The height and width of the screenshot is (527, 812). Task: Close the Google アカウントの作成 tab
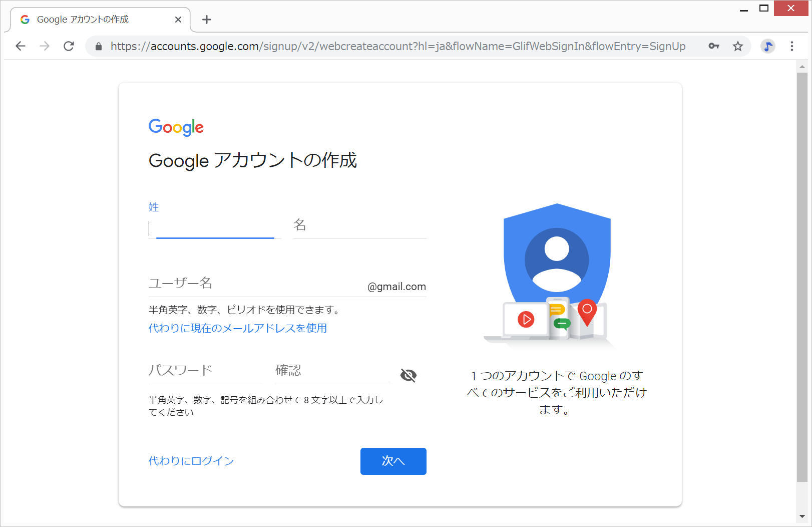(178, 20)
